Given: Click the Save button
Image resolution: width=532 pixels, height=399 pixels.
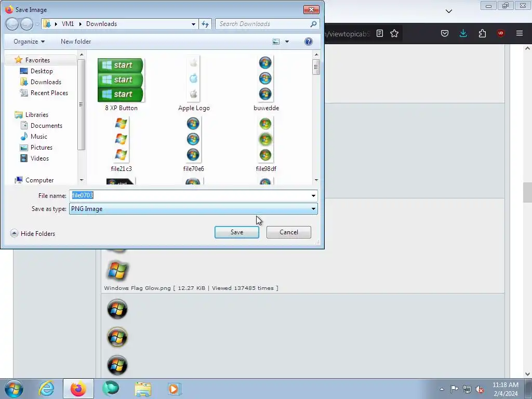Looking at the screenshot, I should pyautogui.click(x=237, y=232).
